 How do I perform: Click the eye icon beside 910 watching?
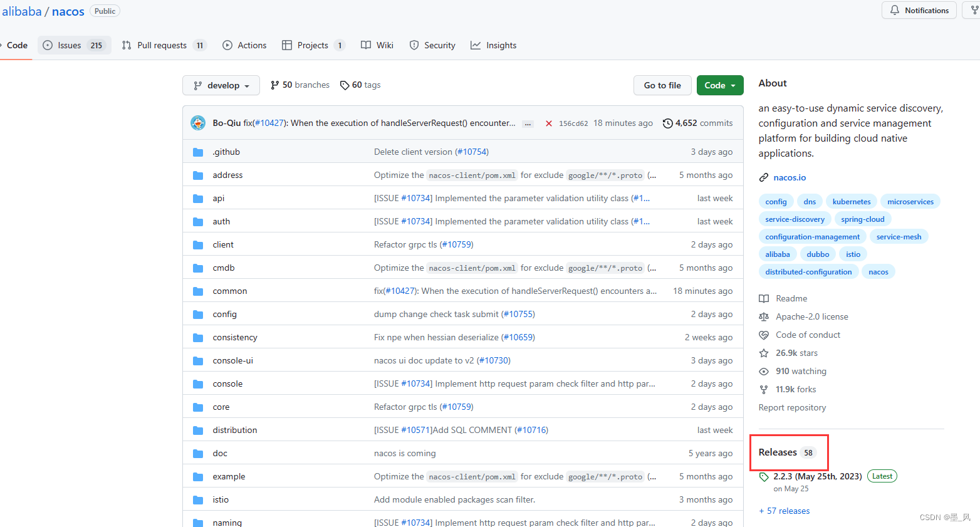click(764, 372)
